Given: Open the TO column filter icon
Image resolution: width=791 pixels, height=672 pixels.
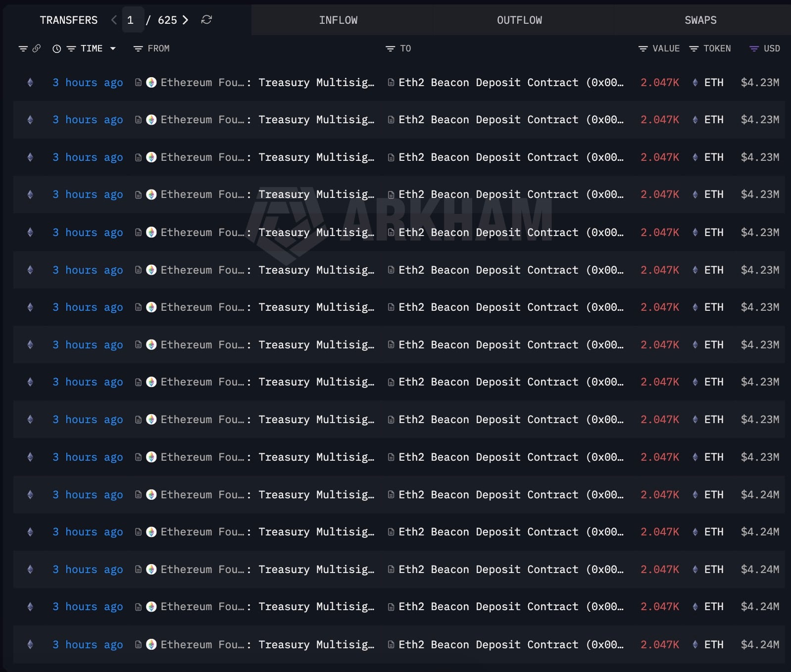Looking at the screenshot, I should (x=390, y=48).
